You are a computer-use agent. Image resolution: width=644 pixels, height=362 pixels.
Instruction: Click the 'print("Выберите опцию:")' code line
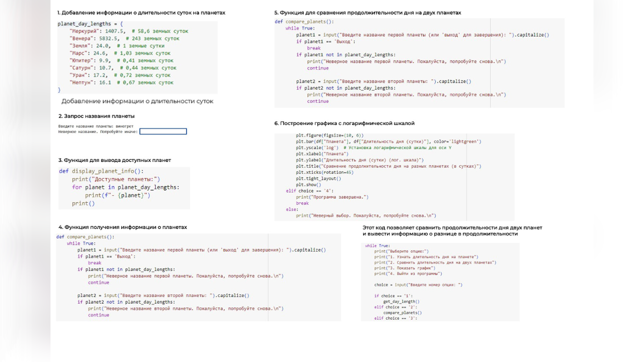coord(409,251)
